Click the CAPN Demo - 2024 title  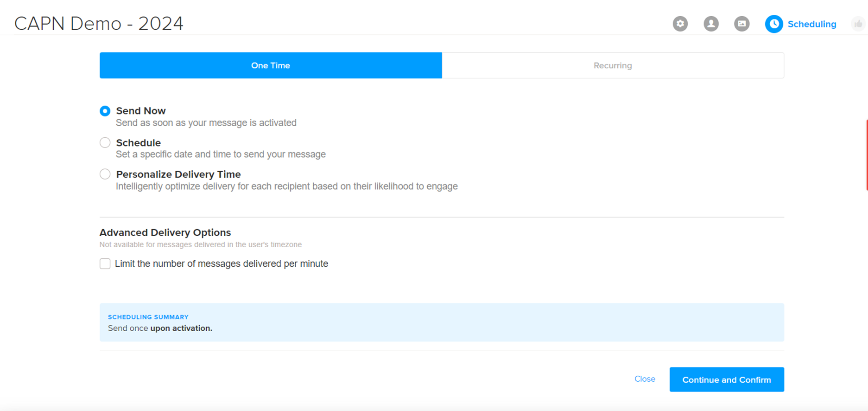pos(99,24)
